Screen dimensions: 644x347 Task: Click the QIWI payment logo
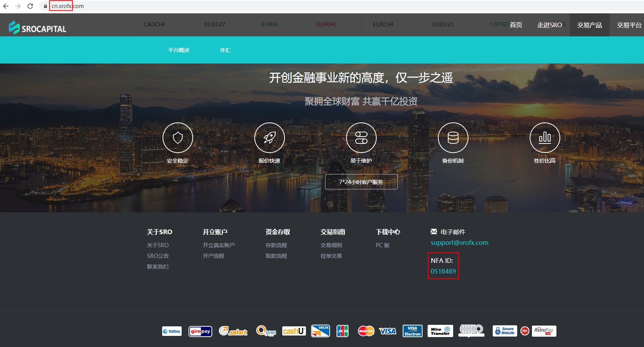tap(266, 331)
